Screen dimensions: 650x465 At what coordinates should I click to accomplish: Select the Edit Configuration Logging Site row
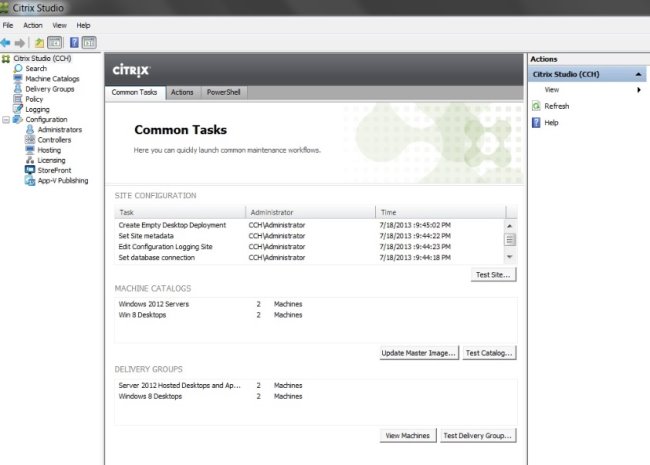point(309,247)
